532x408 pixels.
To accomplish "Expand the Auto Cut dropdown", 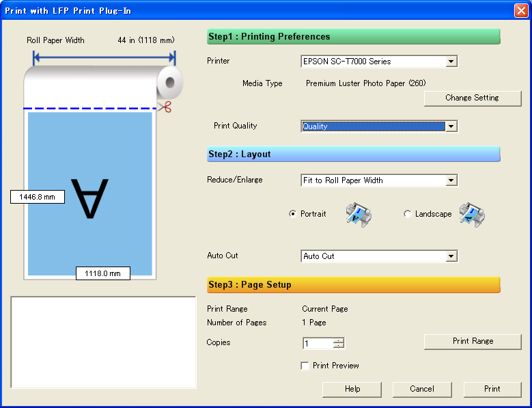I will 451,256.
